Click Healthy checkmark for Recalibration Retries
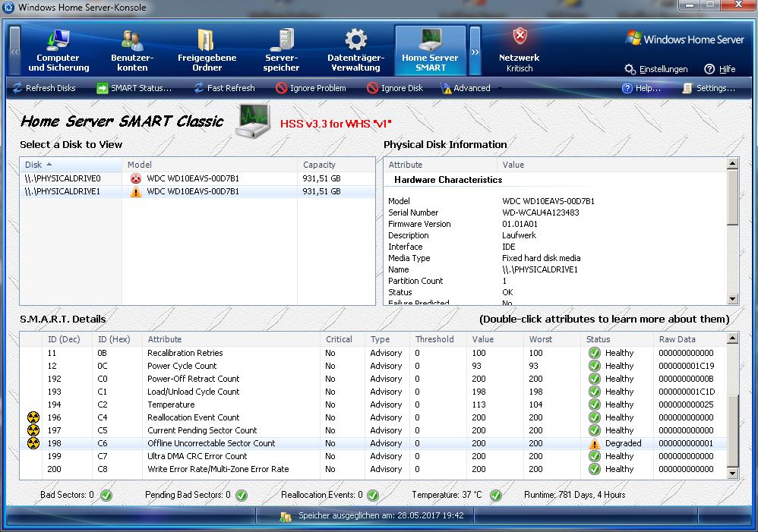 (595, 353)
